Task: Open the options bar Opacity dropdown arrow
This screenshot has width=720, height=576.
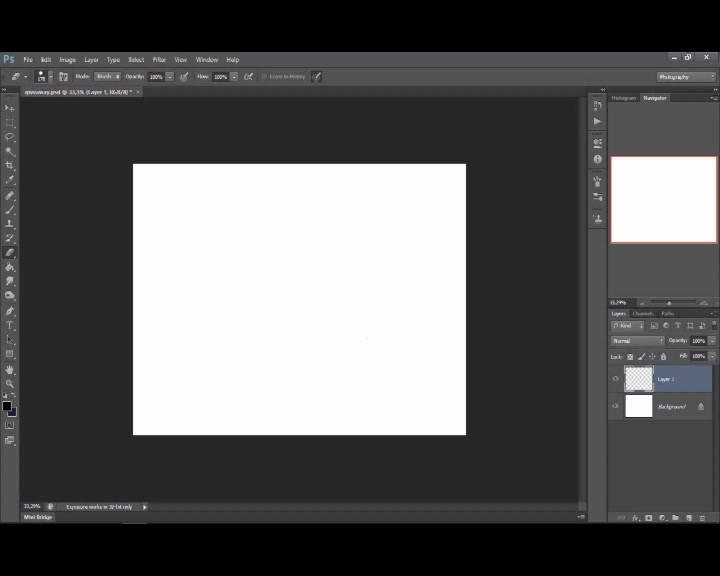Action: click(x=170, y=77)
